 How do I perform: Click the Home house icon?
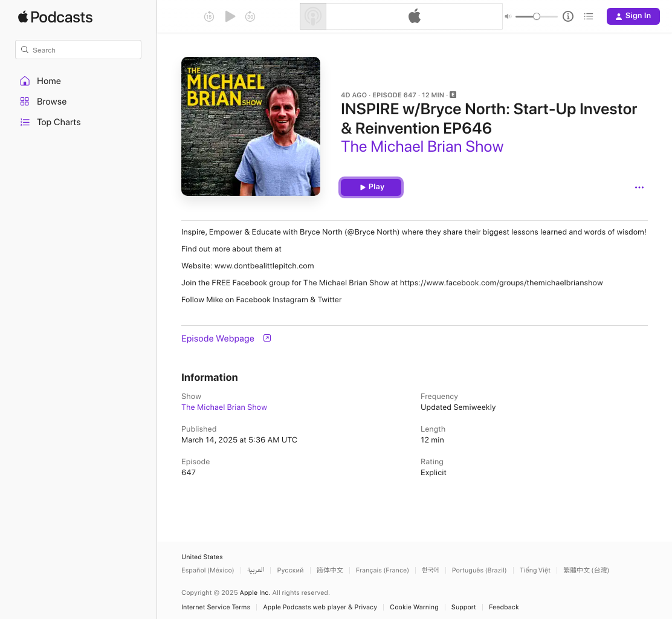click(x=25, y=81)
